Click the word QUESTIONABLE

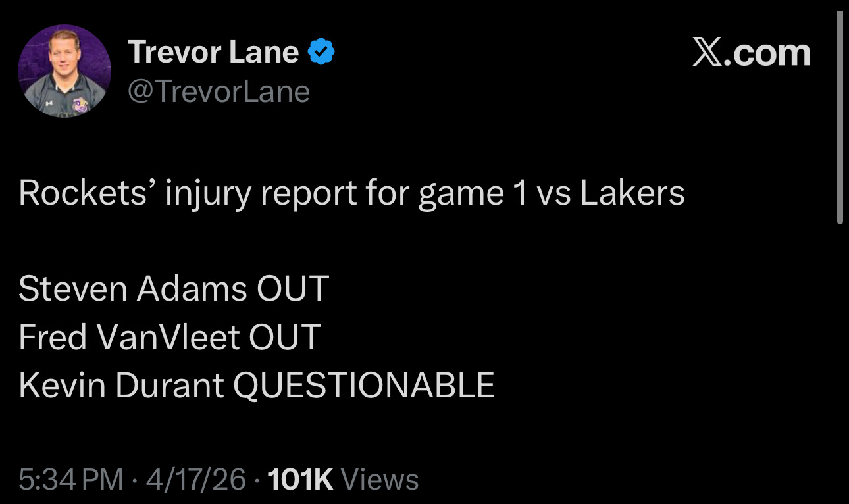click(x=364, y=385)
